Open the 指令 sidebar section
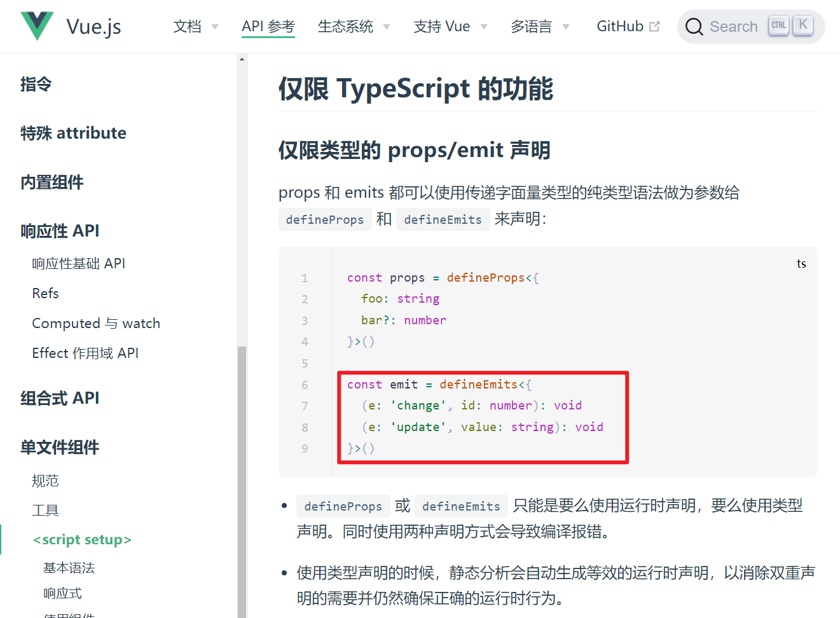The image size is (840, 618). [36, 84]
